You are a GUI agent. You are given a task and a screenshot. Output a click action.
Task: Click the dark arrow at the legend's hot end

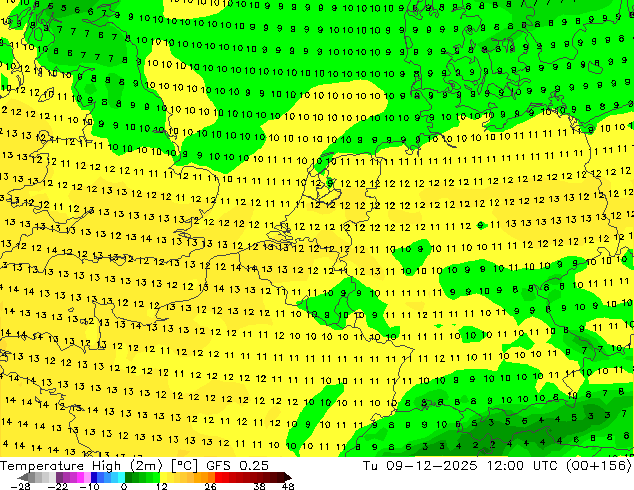[287, 477]
